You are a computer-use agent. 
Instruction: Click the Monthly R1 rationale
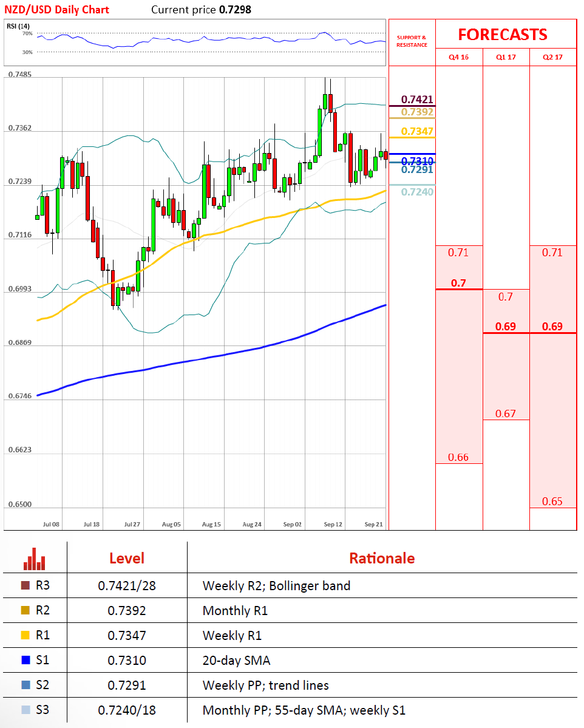(x=236, y=611)
